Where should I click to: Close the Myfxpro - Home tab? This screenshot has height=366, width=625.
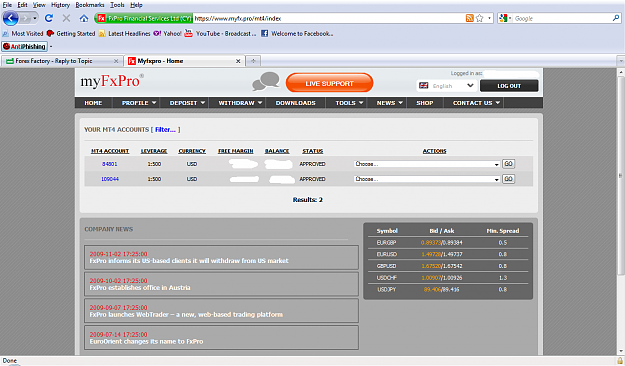pyautogui.click(x=238, y=61)
